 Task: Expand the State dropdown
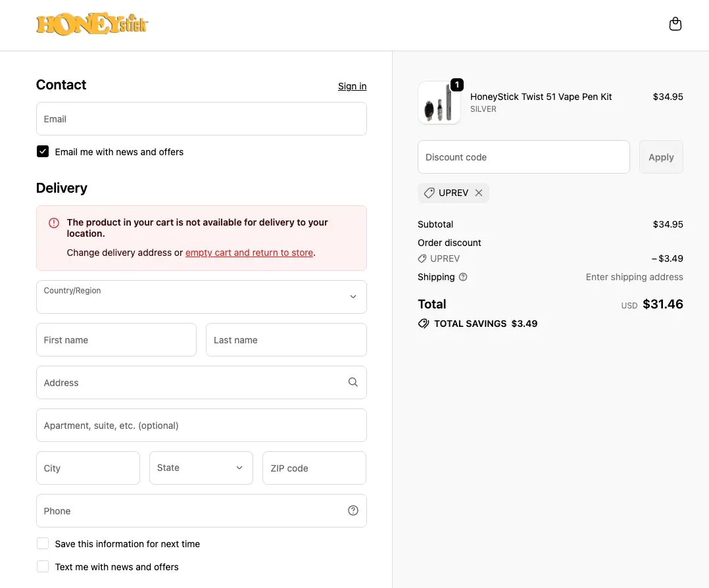(201, 468)
